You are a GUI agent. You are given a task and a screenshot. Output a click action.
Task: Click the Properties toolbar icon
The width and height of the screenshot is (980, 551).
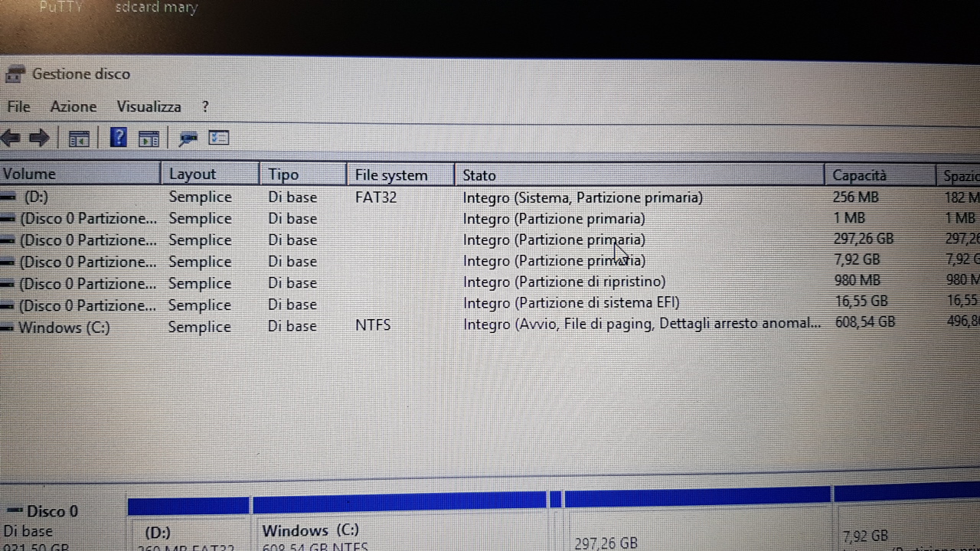click(x=188, y=139)
